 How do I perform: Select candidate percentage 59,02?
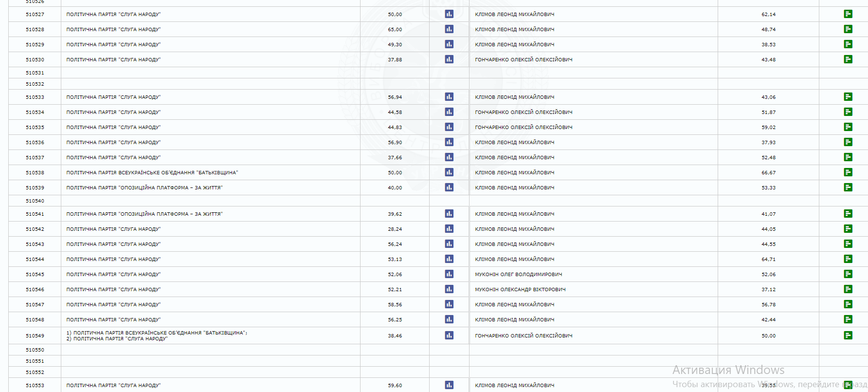click(x=769, y=128)
